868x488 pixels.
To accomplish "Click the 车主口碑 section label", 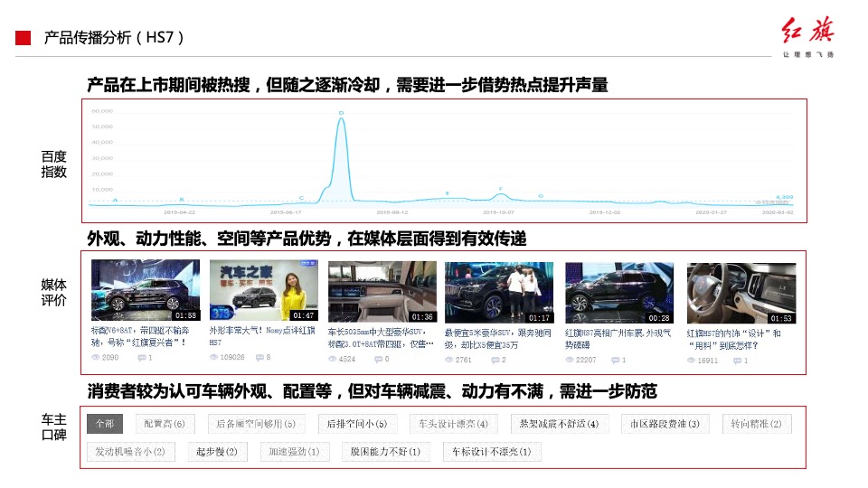I will coord(53,427).
